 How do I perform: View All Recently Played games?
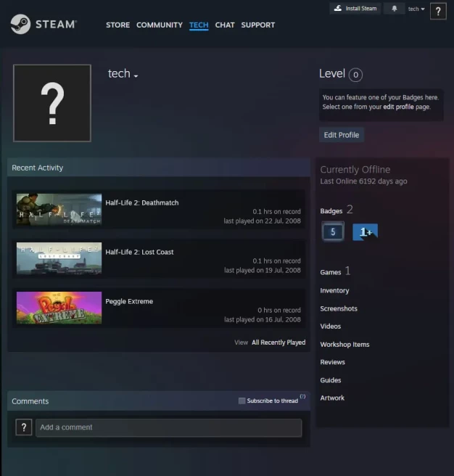[278, 342]
